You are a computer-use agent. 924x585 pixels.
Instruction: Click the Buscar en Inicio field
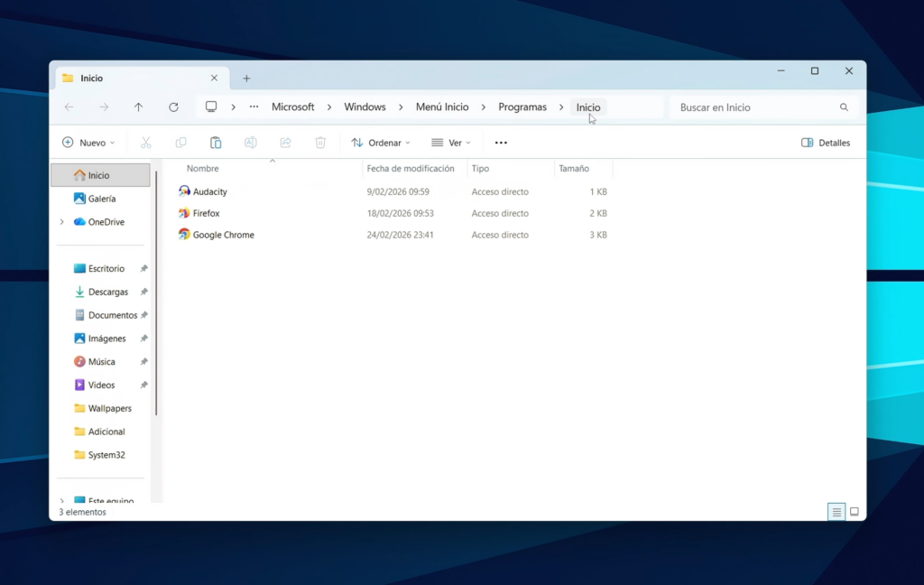tap(753, 107)
